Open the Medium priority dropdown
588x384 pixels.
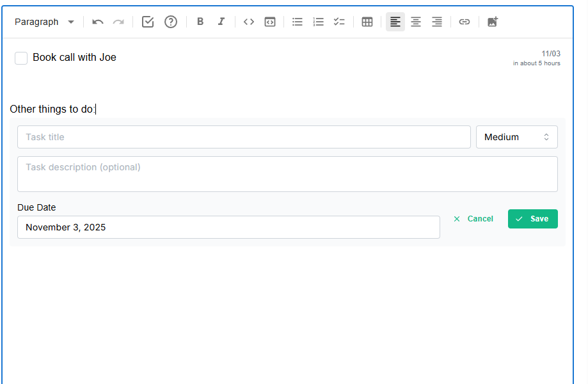517,137
